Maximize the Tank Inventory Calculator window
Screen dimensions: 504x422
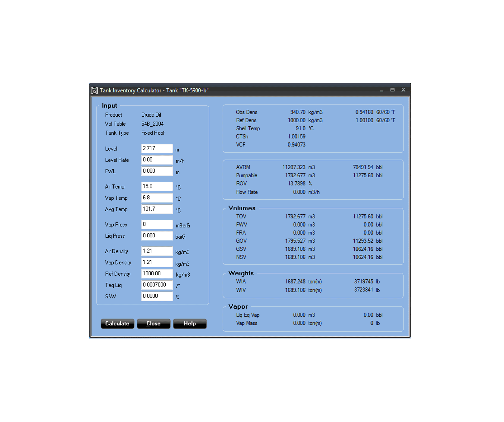[392, 90]
